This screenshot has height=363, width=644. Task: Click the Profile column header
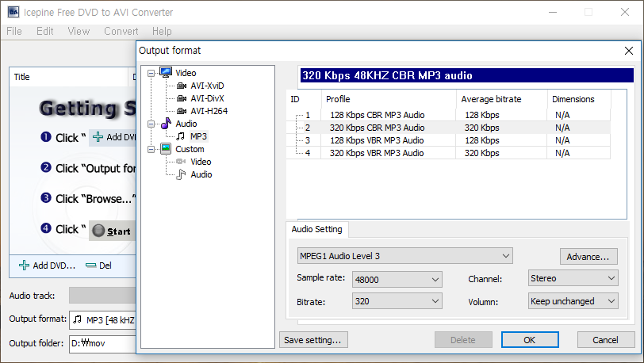pos(389,99)
